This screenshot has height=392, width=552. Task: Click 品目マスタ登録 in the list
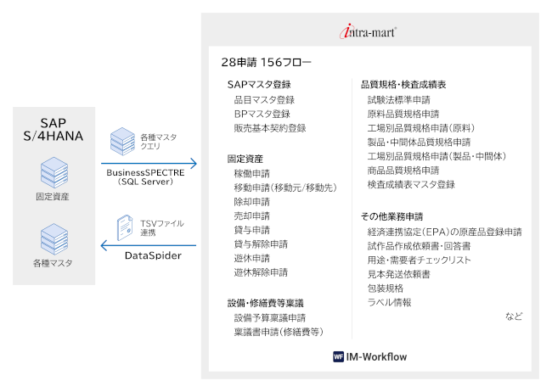(x=263, y=99)
